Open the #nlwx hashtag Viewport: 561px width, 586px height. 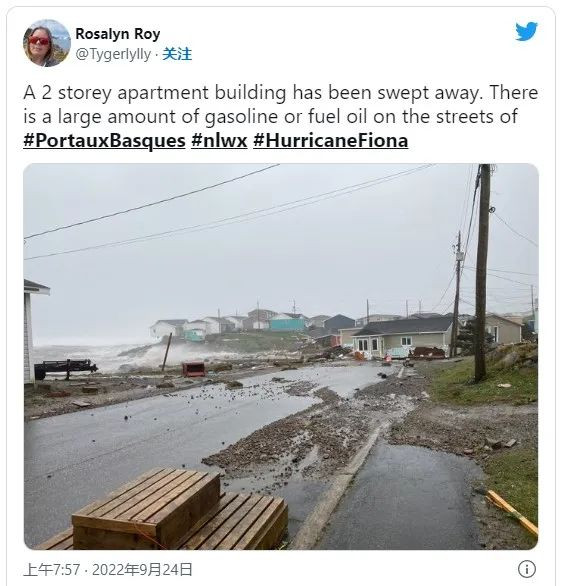tap(219, 141)
